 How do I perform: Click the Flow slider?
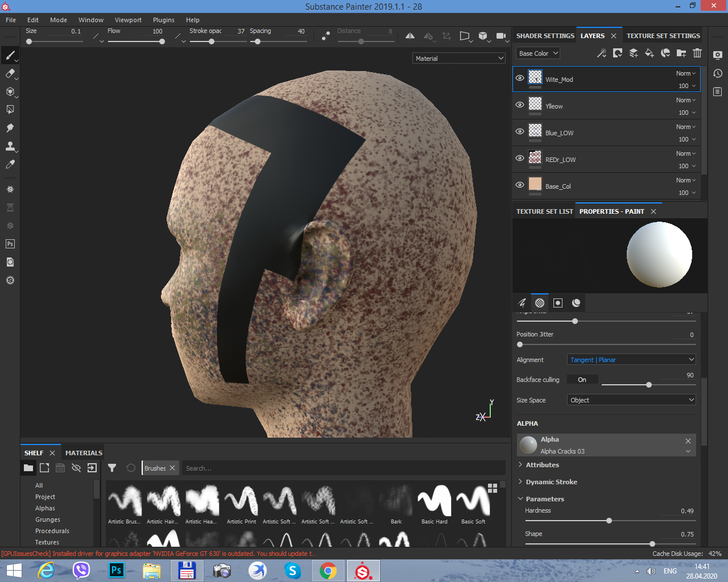click(134, 41)
